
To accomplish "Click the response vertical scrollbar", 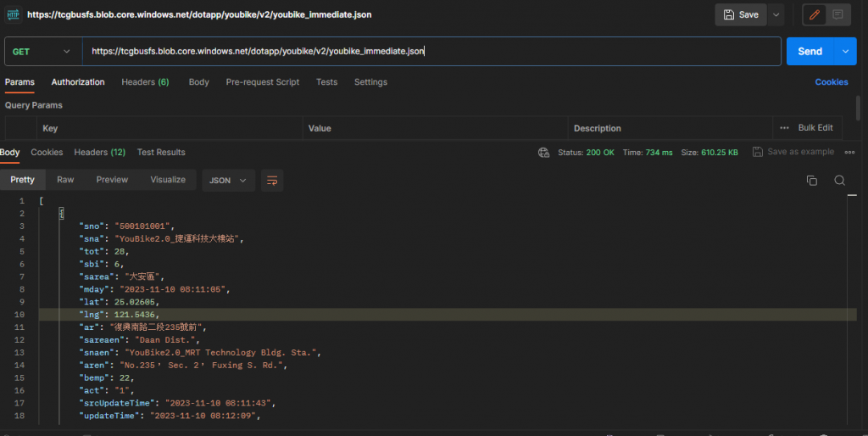I will coord(852,310).
